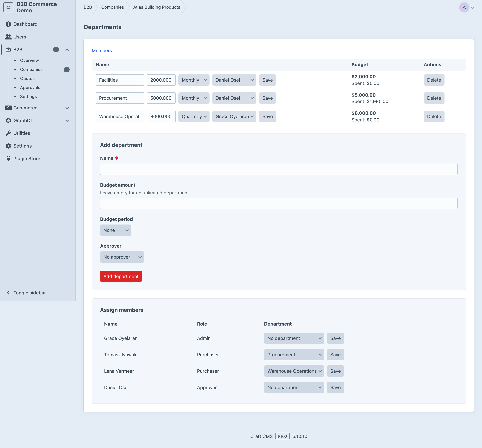The width and height of the screenshot is (482, 448).
Task: Open Facilities approver dropdown
Action: [x=234, y=80]
